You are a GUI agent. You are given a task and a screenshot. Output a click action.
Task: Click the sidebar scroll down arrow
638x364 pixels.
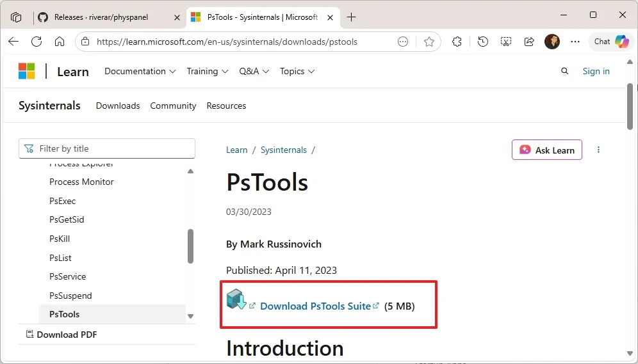pyautogui.click(x=190, y=316)
